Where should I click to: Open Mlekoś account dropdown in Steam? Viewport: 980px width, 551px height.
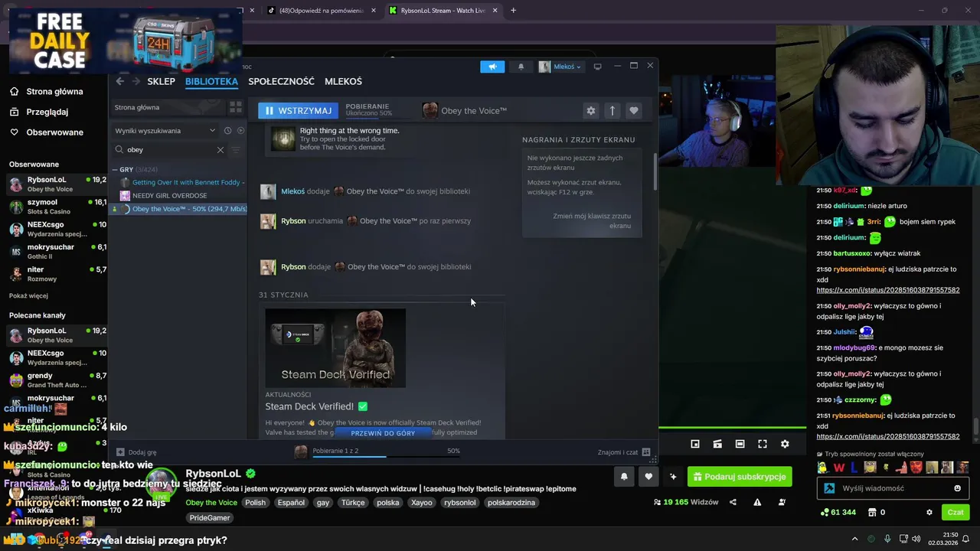[560, 67]
